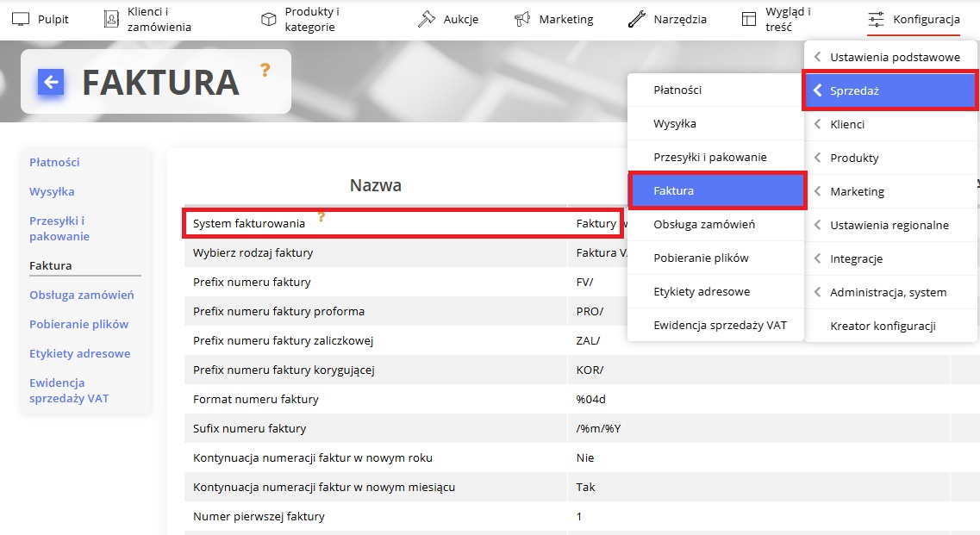Viewport: 980px width, 535px height.
Task: Click the help question mark beside FAKTURA title
Action: 265,70
